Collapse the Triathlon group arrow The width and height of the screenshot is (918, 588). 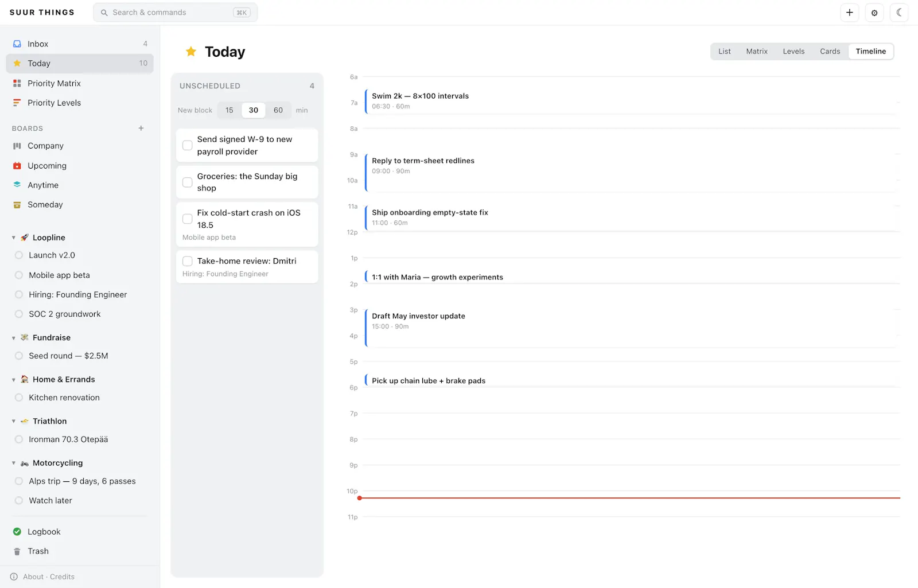(14, 421)
